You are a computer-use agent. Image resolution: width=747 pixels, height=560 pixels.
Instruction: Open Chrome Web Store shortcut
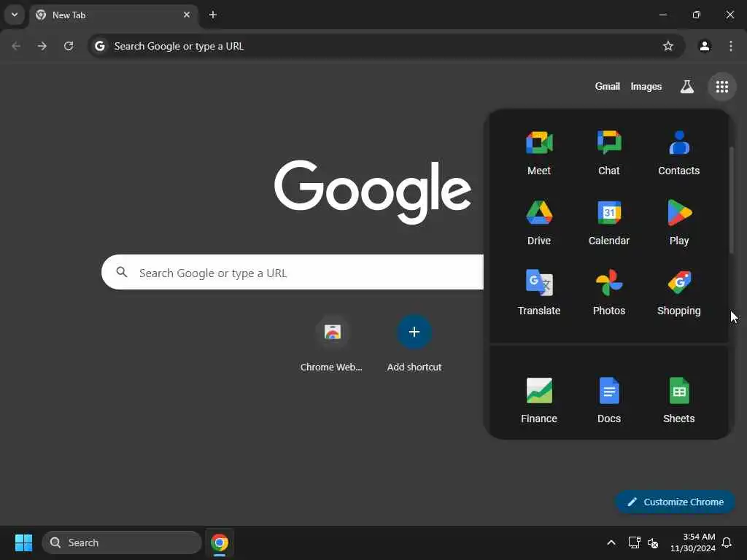coord(332,344)
